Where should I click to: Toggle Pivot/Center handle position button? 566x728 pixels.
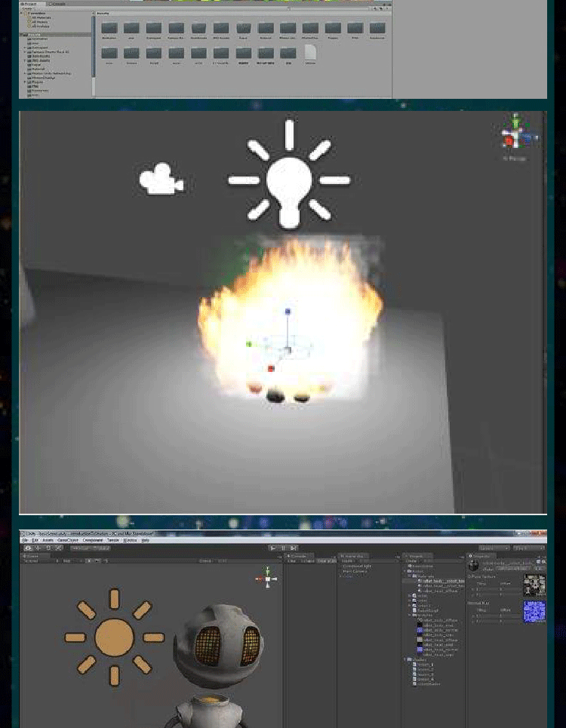coord(80,548)
